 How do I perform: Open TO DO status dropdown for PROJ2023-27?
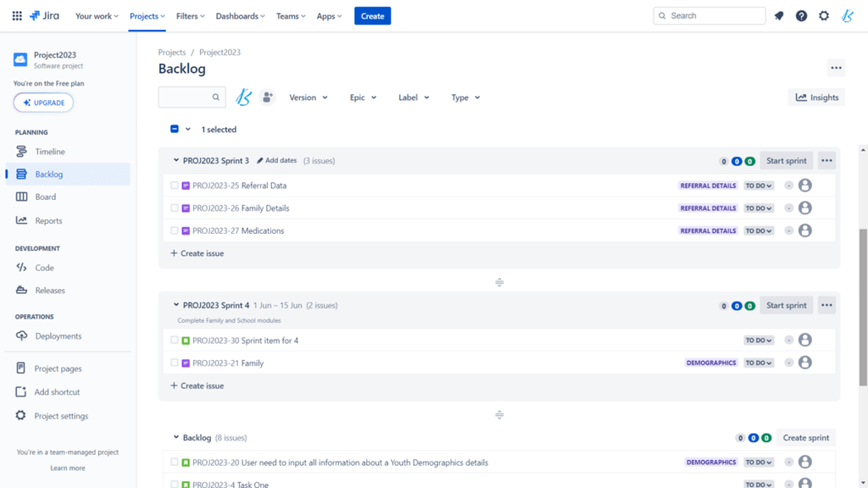click(758, 230)
